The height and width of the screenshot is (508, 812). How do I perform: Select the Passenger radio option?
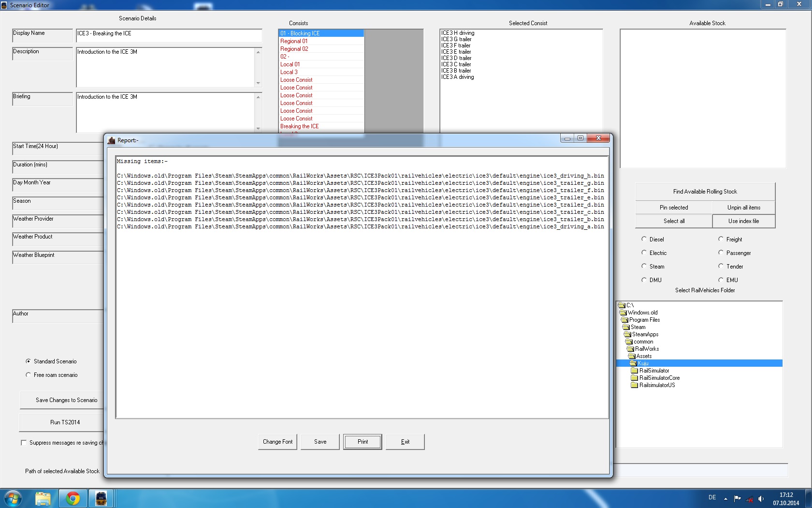coord(721,253)
